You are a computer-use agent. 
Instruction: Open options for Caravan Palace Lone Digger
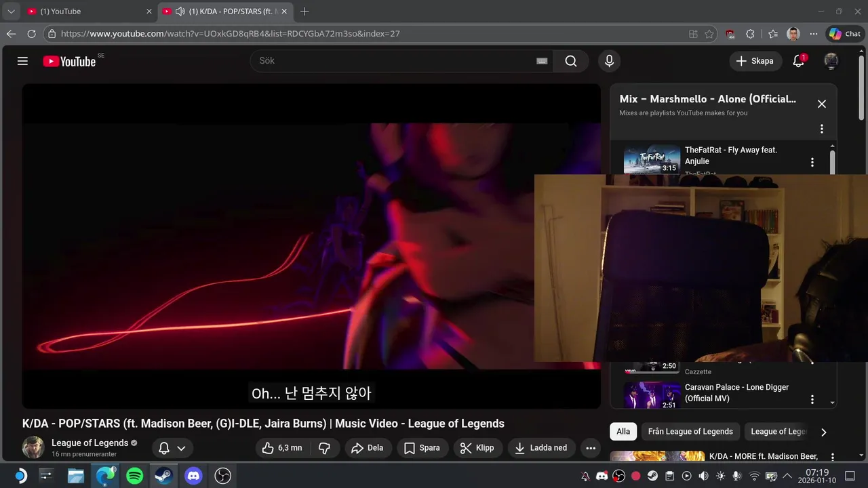point(812,399)
